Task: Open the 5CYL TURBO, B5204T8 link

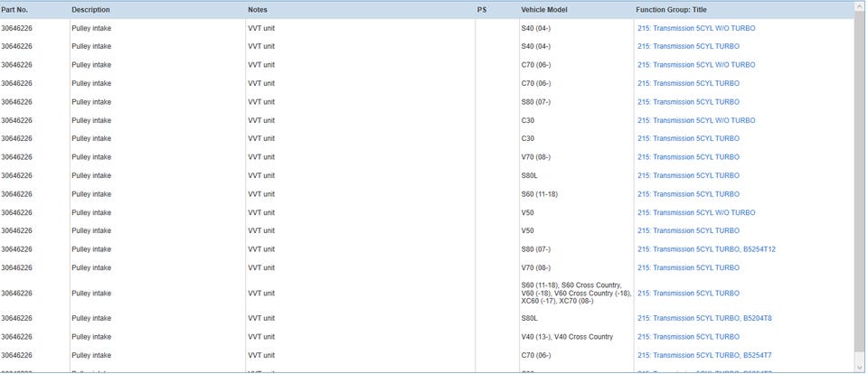Action: (704, 318)
